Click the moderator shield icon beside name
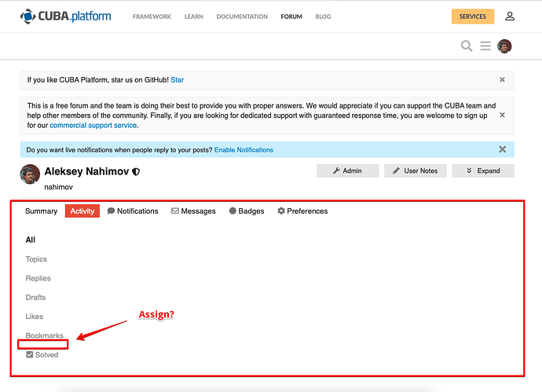The width and height of the screenshot is (542, 392). tap(136, 172)
